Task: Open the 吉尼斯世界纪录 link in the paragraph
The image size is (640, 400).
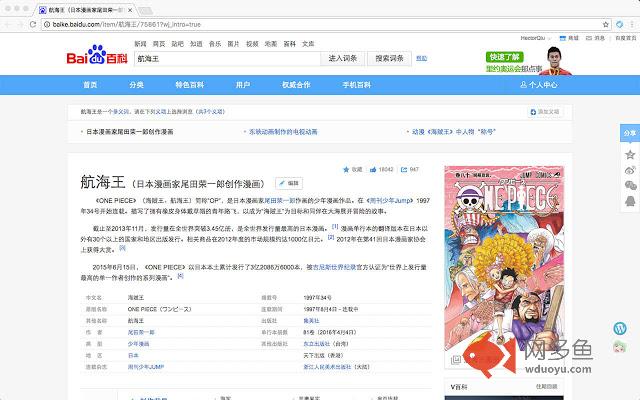Action: point(335,267)
